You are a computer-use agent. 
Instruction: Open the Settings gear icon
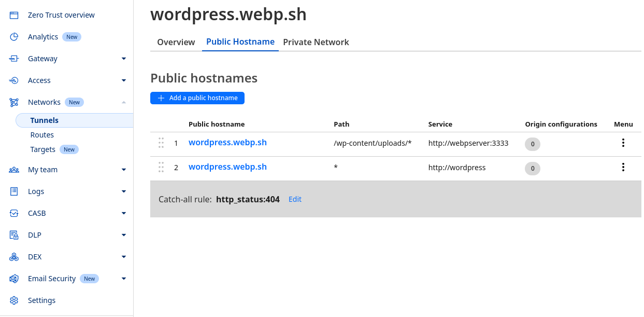coord(13,300)
